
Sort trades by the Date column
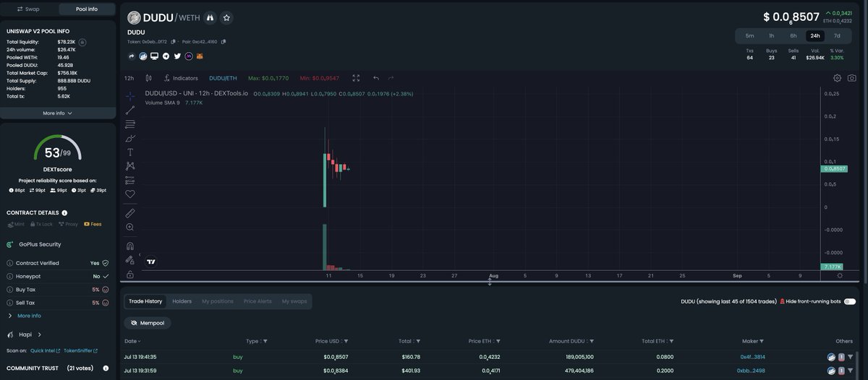[132, 341]
